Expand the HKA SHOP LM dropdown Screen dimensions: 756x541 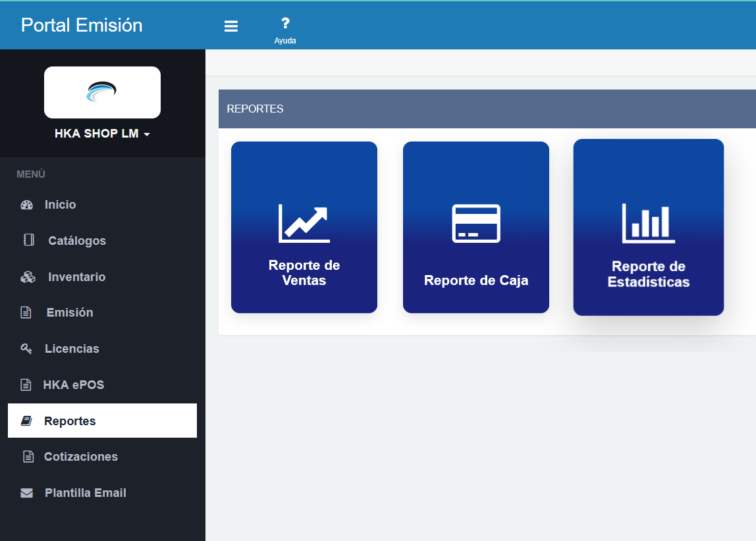[x=103, y=134]
